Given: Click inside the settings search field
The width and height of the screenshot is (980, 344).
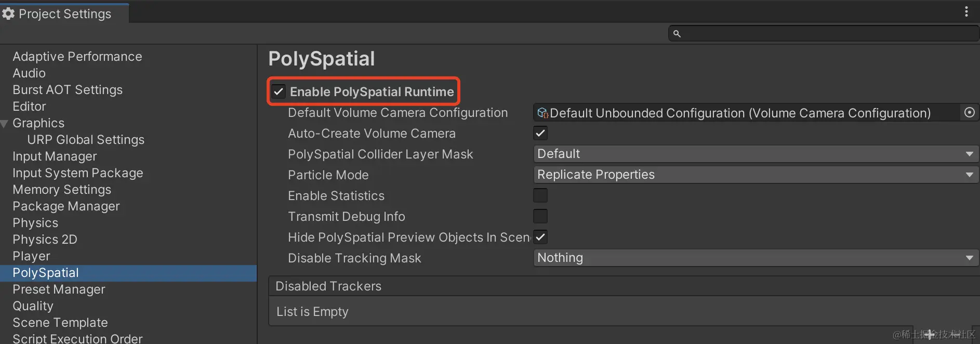Looking at the screenshot, I should coord(824,34).
